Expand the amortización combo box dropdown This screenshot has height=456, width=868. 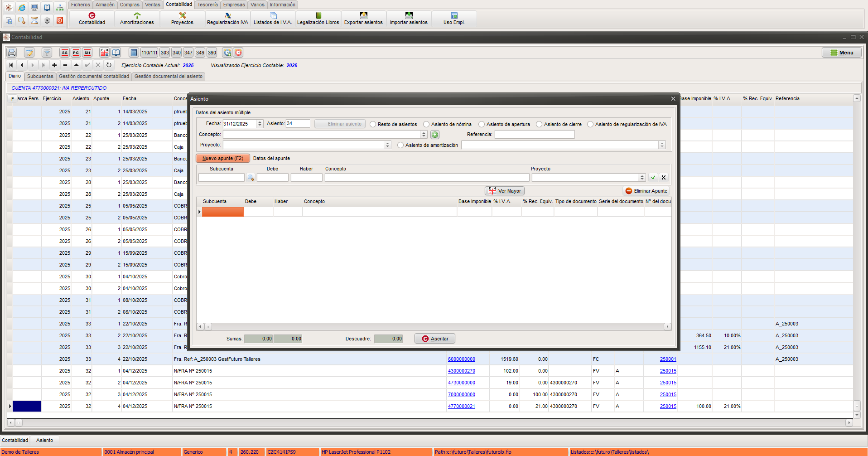coord(662,145)
